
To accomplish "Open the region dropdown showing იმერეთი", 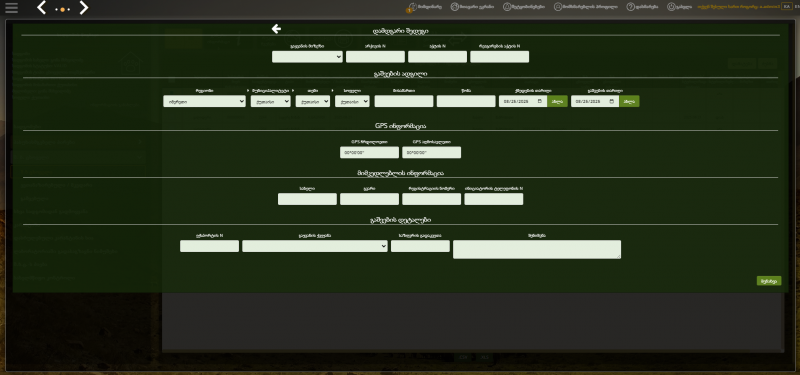I will point(204,101).
